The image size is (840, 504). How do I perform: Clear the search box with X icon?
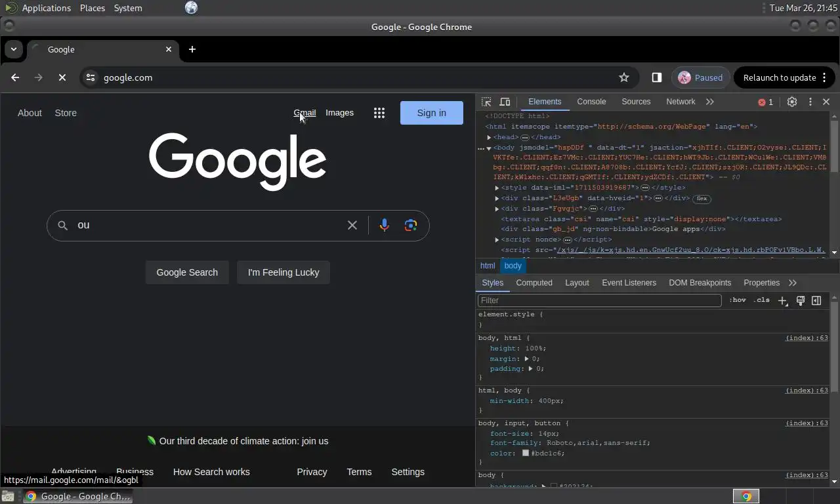[x=352, y=225]
